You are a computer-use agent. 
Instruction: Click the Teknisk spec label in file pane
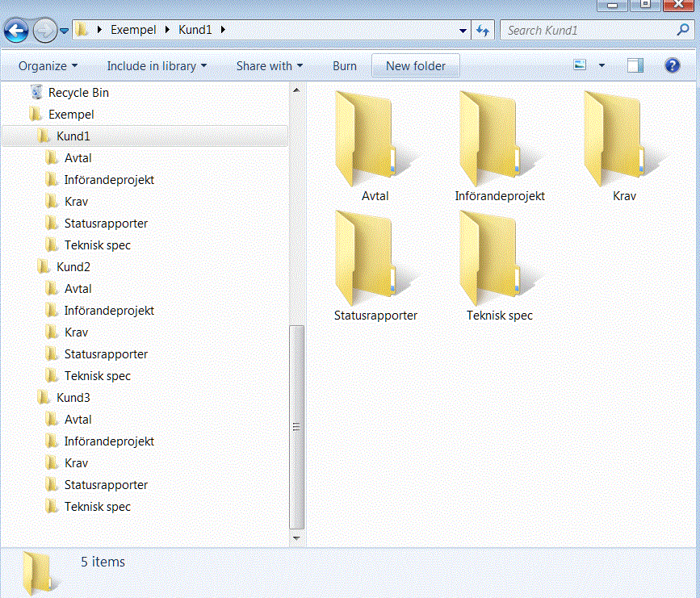(500, 316)
